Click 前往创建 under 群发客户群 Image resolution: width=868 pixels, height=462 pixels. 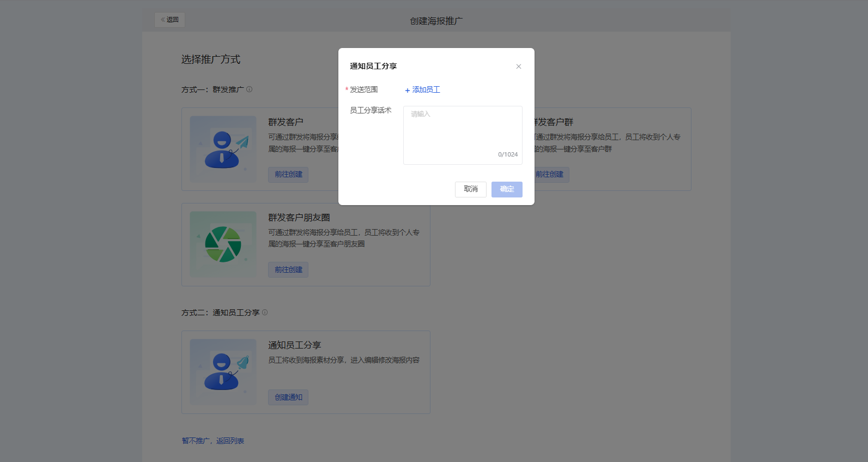tap(551, 175)
